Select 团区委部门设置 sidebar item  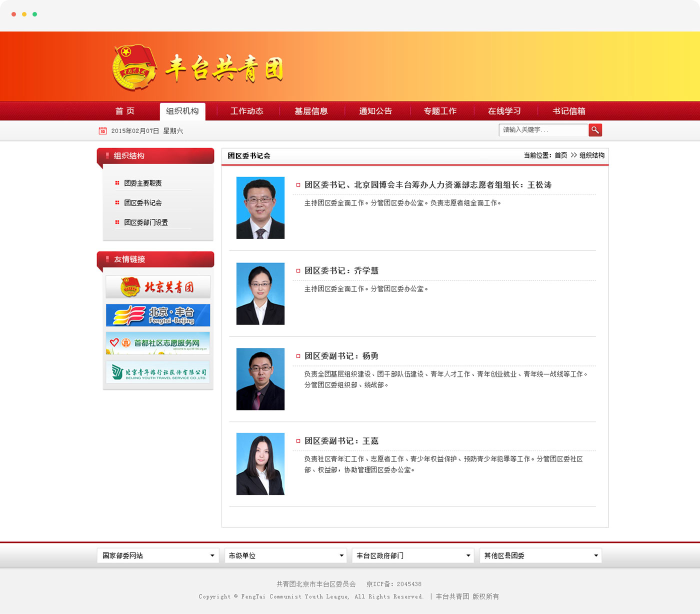coord(146,222)
